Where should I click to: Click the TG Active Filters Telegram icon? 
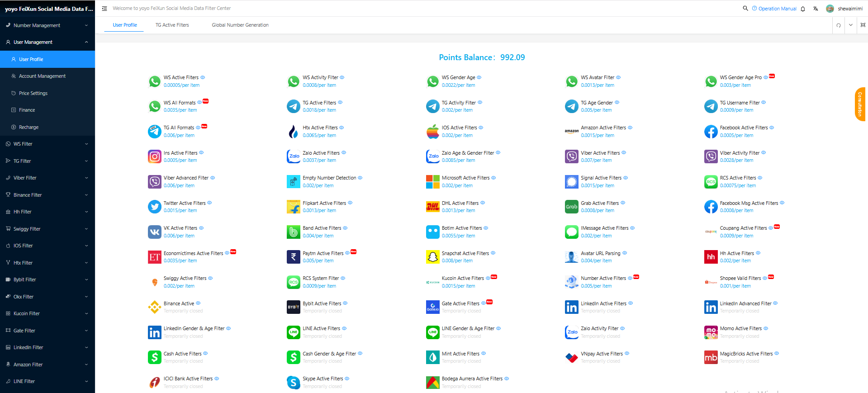click(x=294, y=106)
